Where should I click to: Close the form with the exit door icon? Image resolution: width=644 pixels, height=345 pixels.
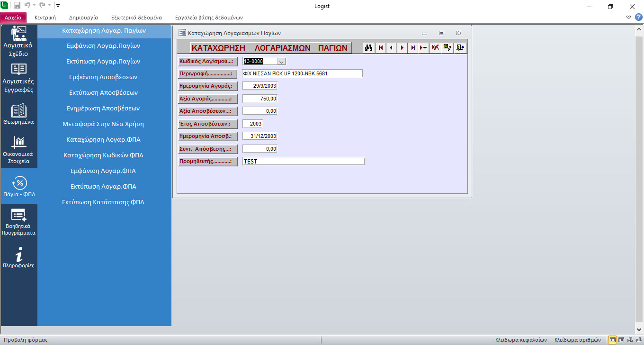460,48
